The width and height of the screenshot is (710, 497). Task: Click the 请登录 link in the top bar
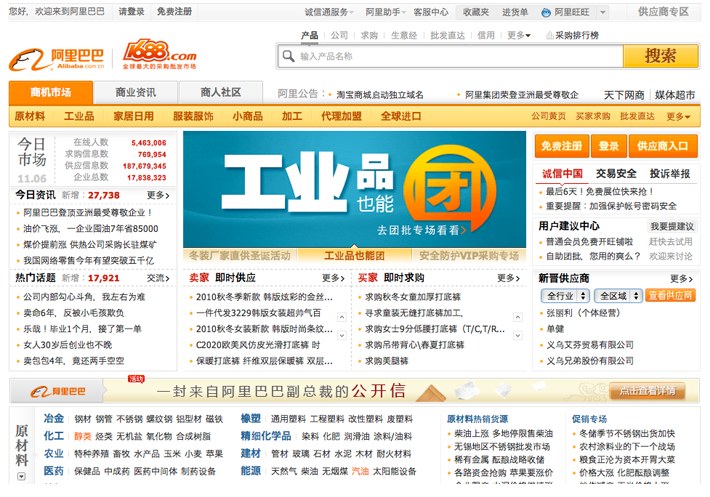(x=131, y=12)
